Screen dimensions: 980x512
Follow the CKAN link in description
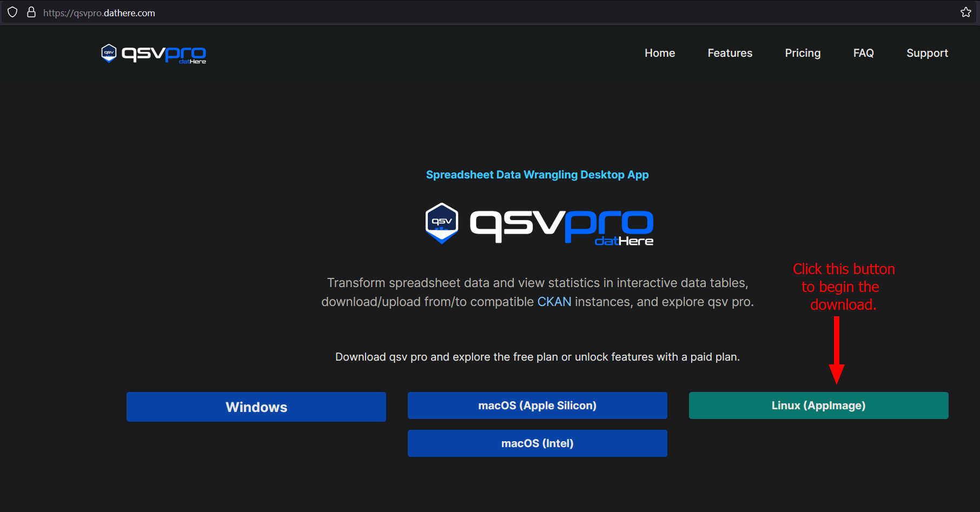554,302
